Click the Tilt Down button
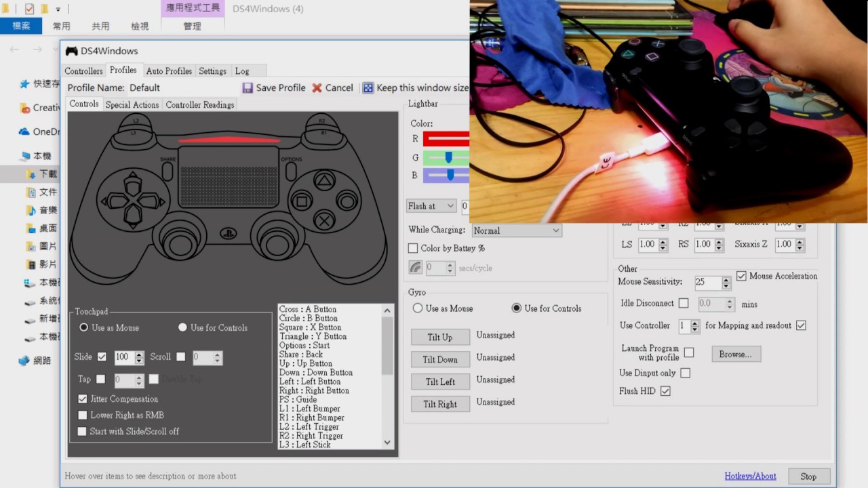Screen dimensions: 868x488 [x=440, y=359]
